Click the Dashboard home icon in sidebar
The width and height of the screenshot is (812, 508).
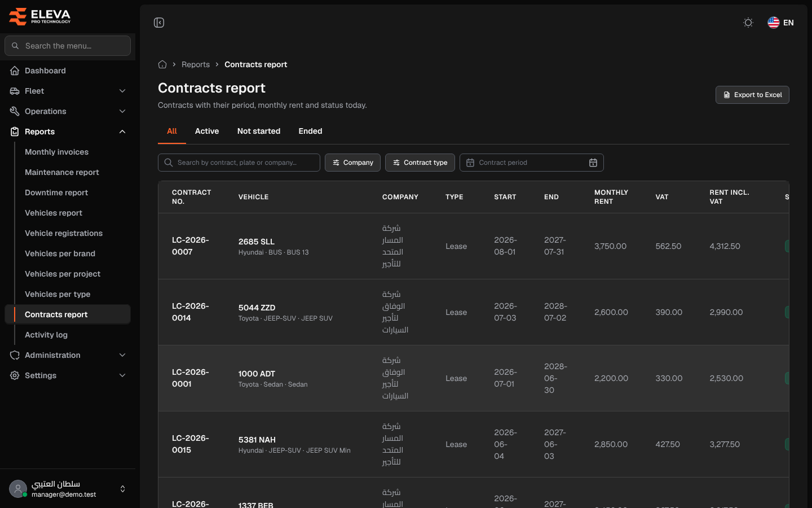[15, 71]
